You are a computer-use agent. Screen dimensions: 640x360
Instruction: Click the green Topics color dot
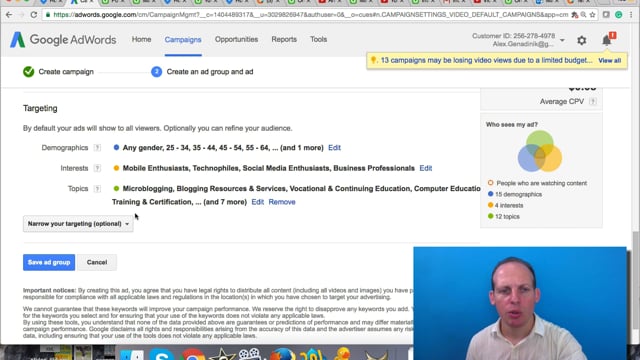click(x=116, y=188)
